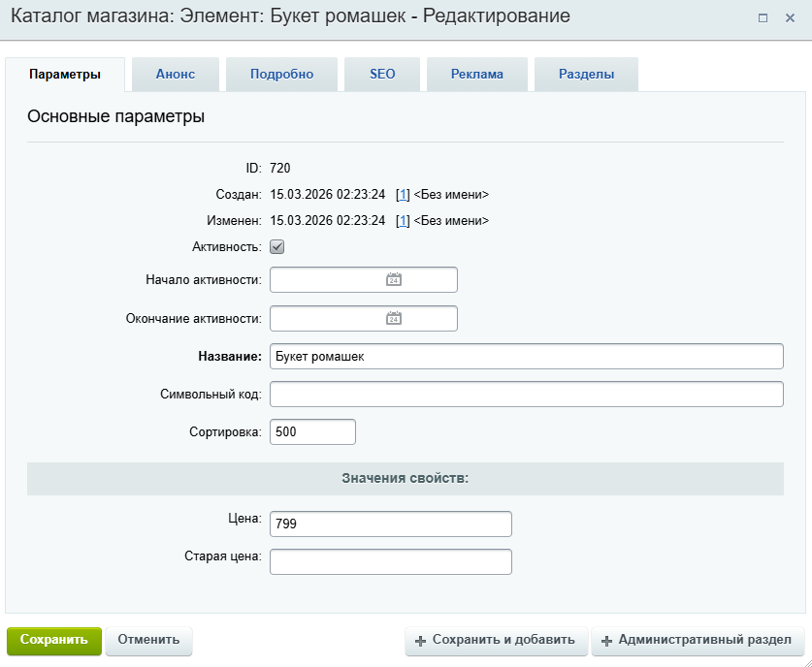
Task: Click the Старая цена input field
Action: pyautogui.click(x=390, y=562)
